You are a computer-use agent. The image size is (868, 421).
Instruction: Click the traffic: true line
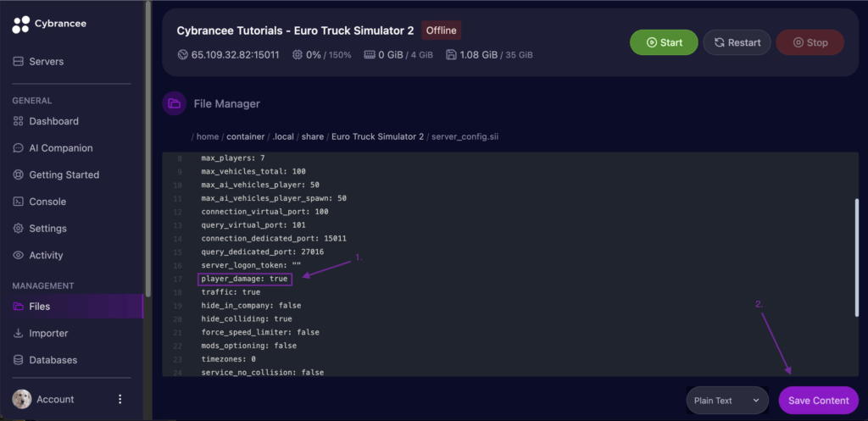point(231,292)
